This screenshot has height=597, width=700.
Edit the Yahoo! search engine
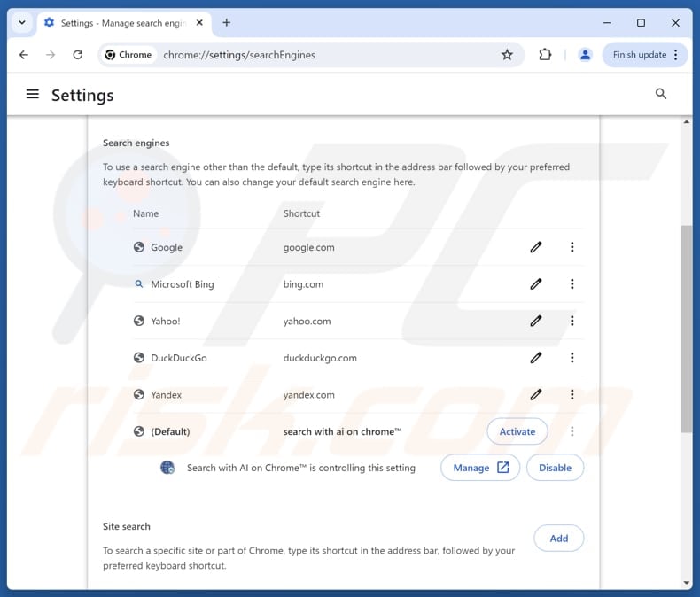[x=536, y=321]
